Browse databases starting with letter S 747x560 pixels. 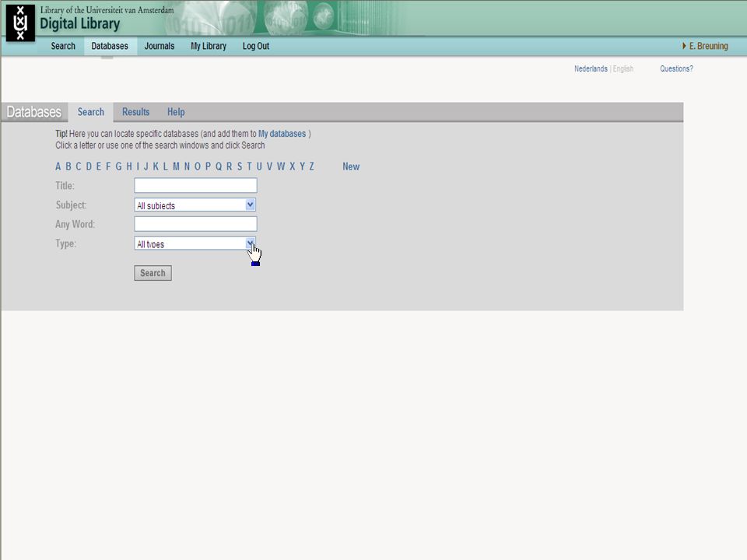pyautogui.click(x=240, y=166)
